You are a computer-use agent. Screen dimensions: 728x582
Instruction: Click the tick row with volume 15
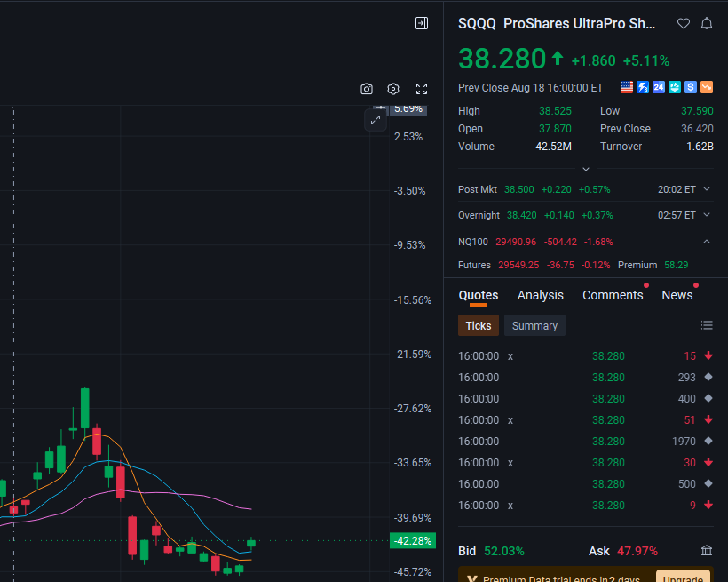point(585,355)
